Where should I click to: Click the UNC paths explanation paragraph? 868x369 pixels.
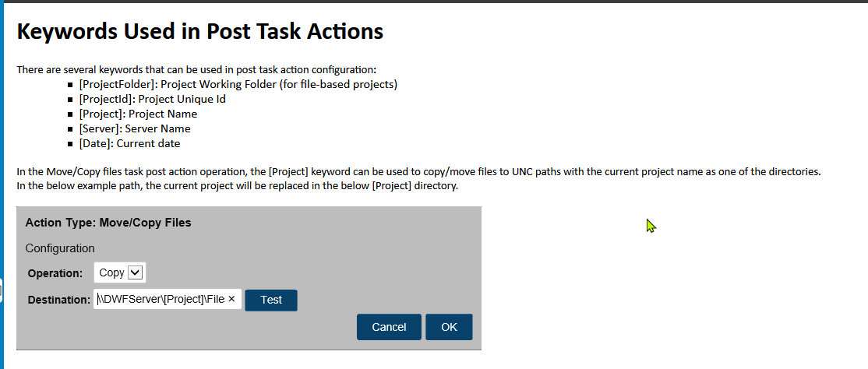tap(418, 171)
